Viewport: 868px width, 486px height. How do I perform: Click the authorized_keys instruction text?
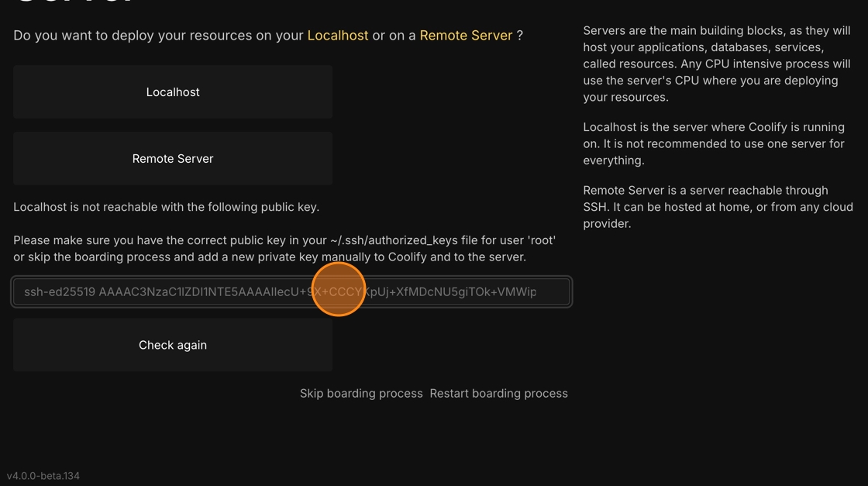coord(284,240)
